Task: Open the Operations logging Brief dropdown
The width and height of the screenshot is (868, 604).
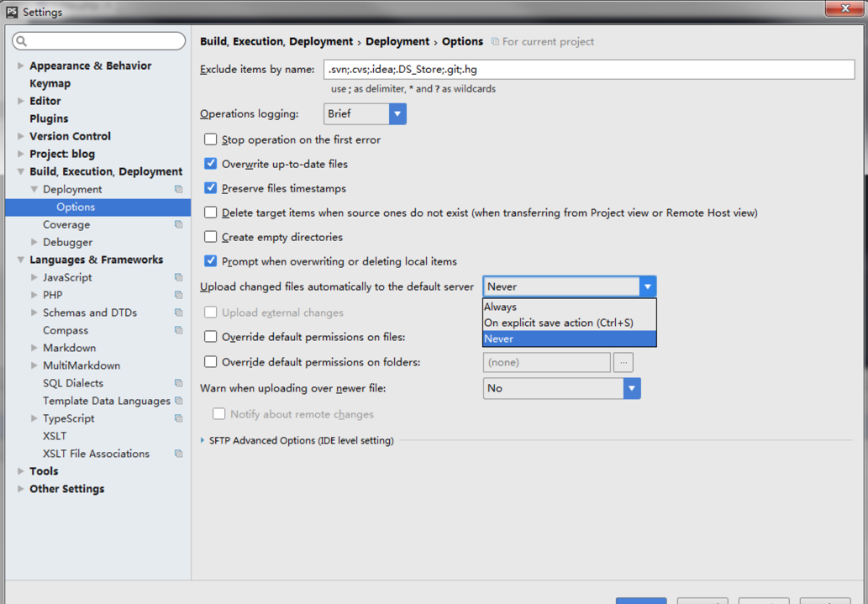Action: 365,114
